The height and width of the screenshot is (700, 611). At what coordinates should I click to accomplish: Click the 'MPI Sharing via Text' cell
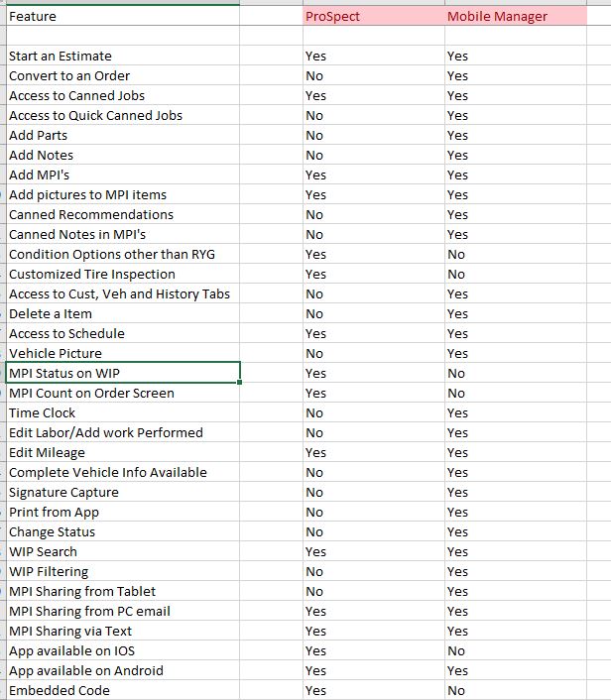click(x=123, y=631)
